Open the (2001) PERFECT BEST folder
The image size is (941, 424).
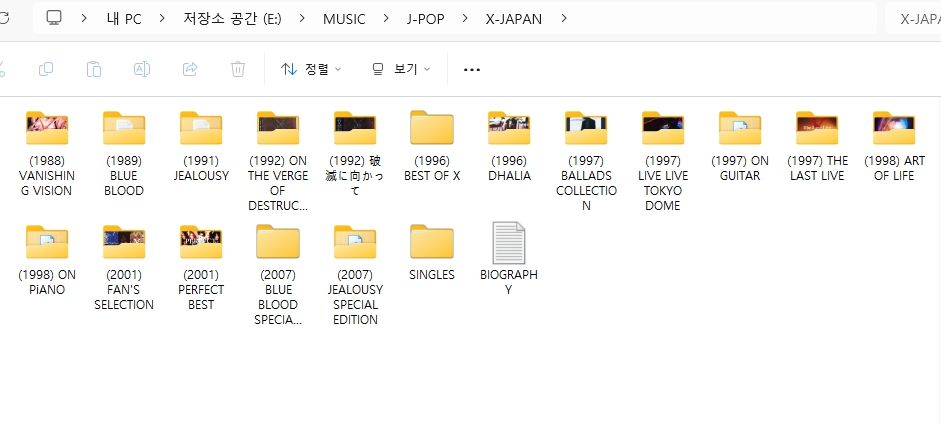tap(201, 267)
